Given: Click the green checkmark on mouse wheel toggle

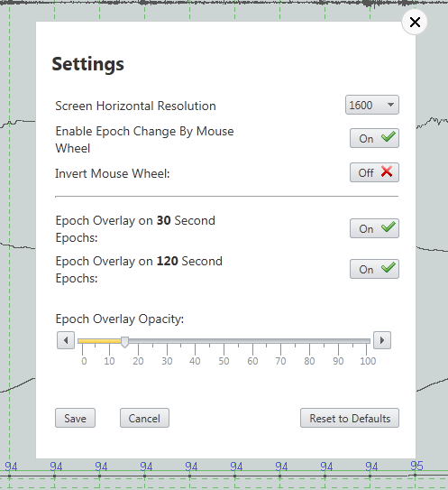Looking at the screenshot, I should click(x=389, y=137).
